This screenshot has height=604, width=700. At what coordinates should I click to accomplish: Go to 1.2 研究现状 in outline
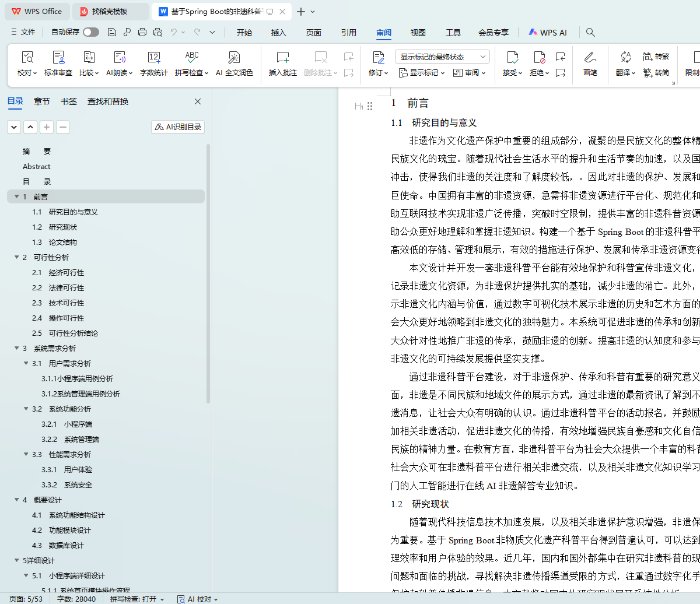point(62,227)
